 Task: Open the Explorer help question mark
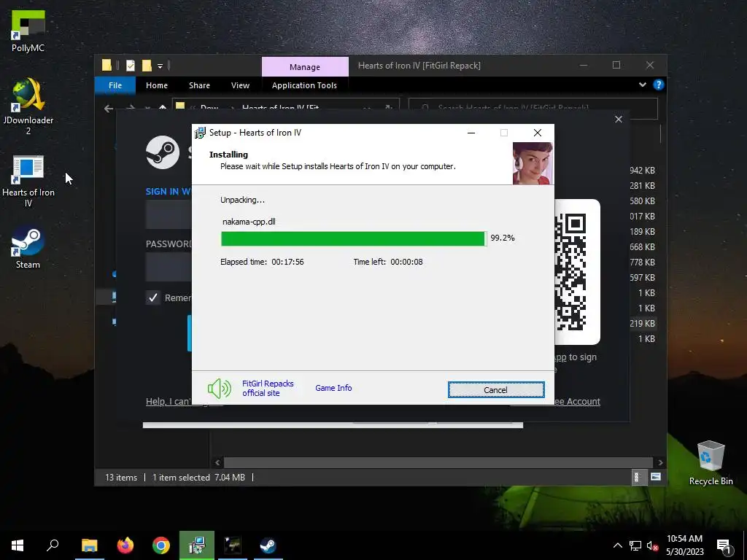(x=659, y=85)
